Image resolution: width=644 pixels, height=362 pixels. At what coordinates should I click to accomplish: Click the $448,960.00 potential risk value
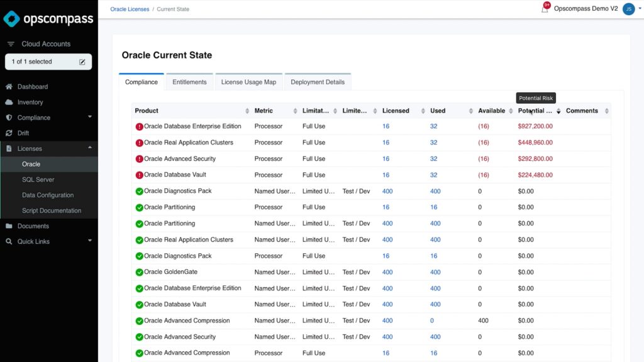tap(535, 143)
